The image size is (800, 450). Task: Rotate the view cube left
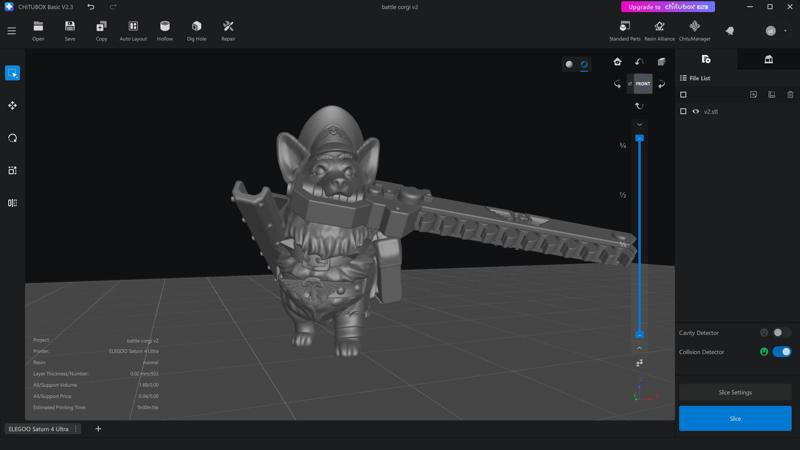point(617,84)
